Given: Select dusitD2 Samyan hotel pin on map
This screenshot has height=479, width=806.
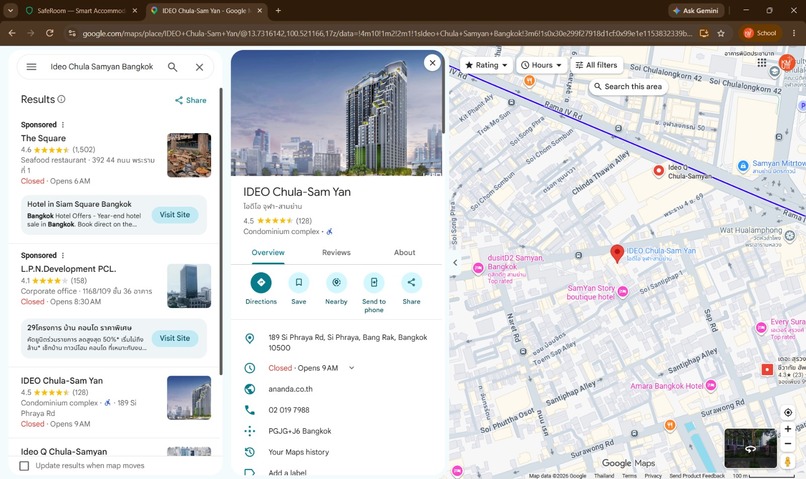Looking at the screenshot, I should (x=478, y=267).
